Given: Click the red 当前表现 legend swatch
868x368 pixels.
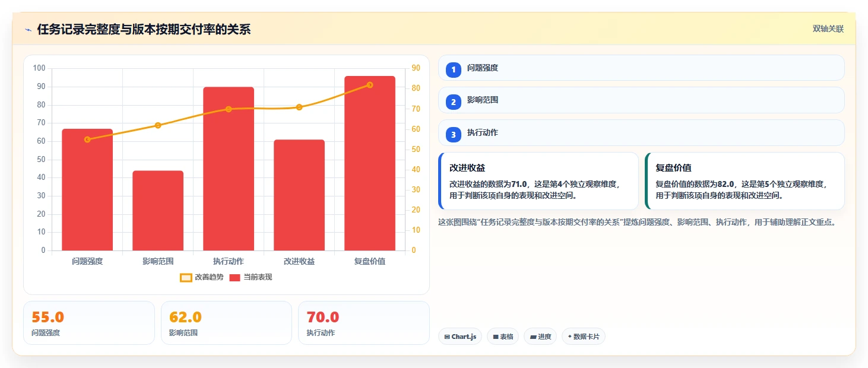Looking at the screenshot, I should click(x=235, y=277).
